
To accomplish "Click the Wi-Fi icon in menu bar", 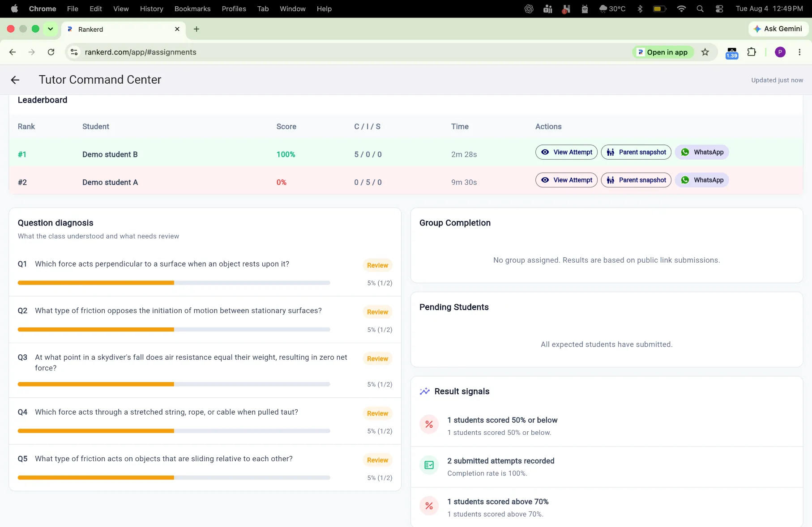I will point(681,8).
